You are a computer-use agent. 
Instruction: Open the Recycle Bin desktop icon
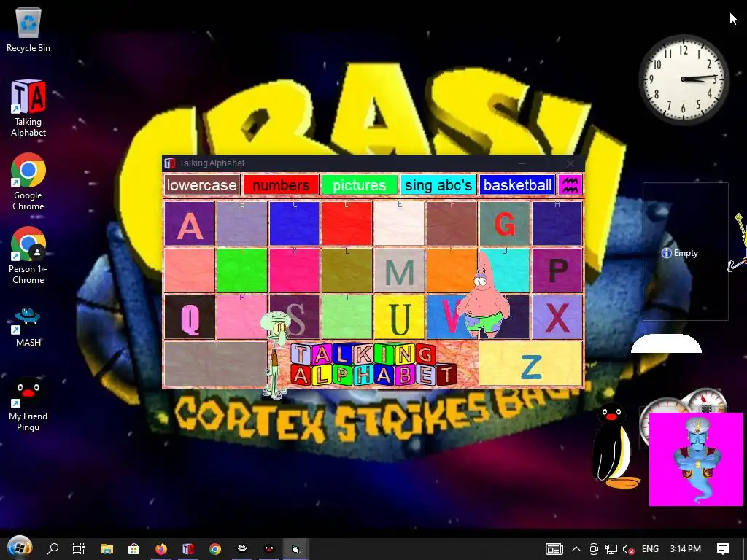coord(28,31)
